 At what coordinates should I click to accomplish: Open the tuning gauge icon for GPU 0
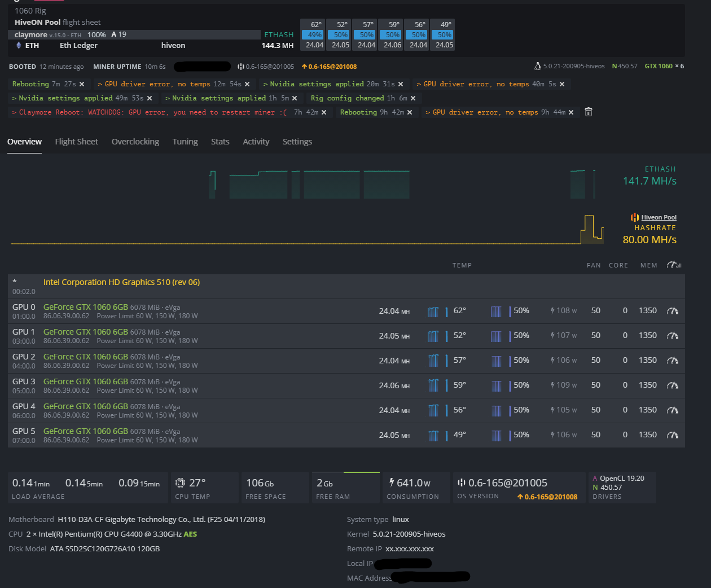tap(672, 311)
